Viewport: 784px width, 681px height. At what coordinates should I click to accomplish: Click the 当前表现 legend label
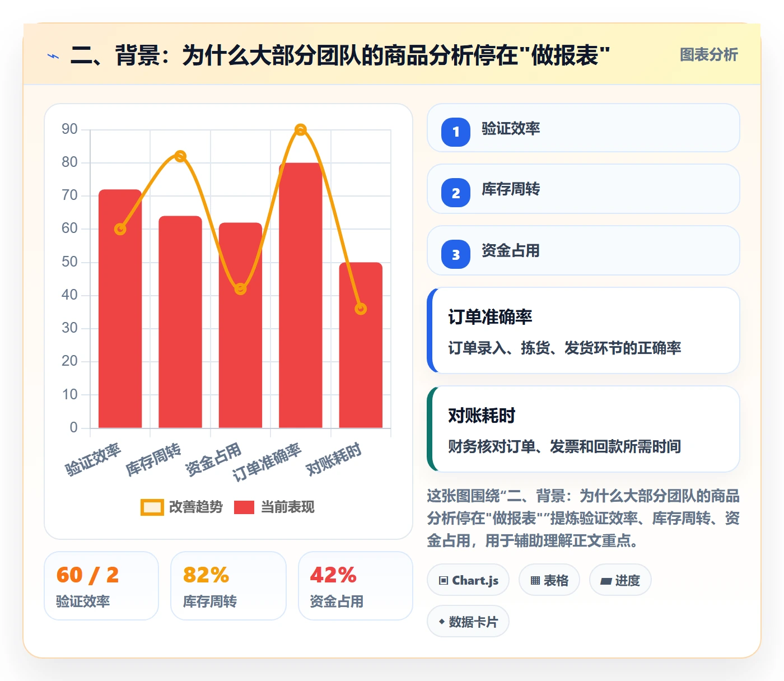(x=288, y=507)
